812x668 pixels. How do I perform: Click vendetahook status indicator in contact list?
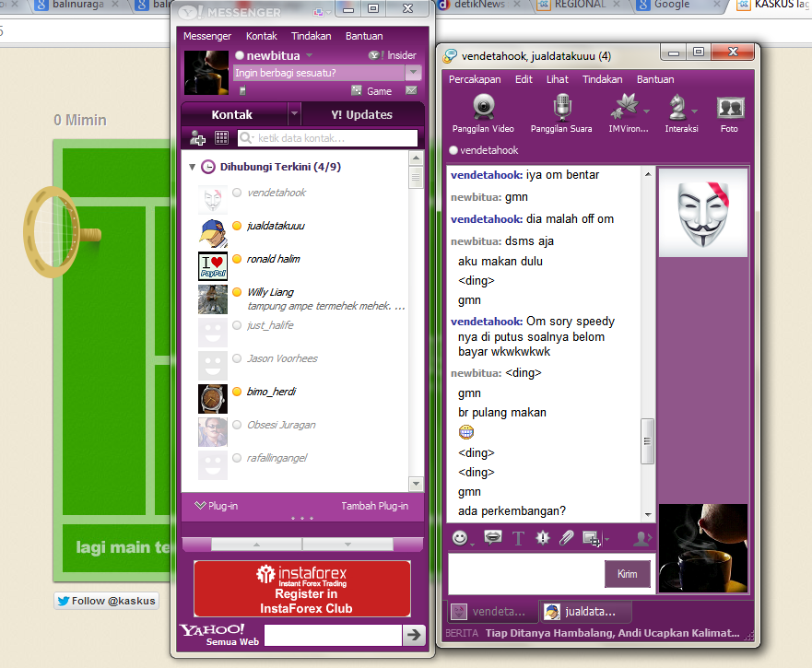237,193
